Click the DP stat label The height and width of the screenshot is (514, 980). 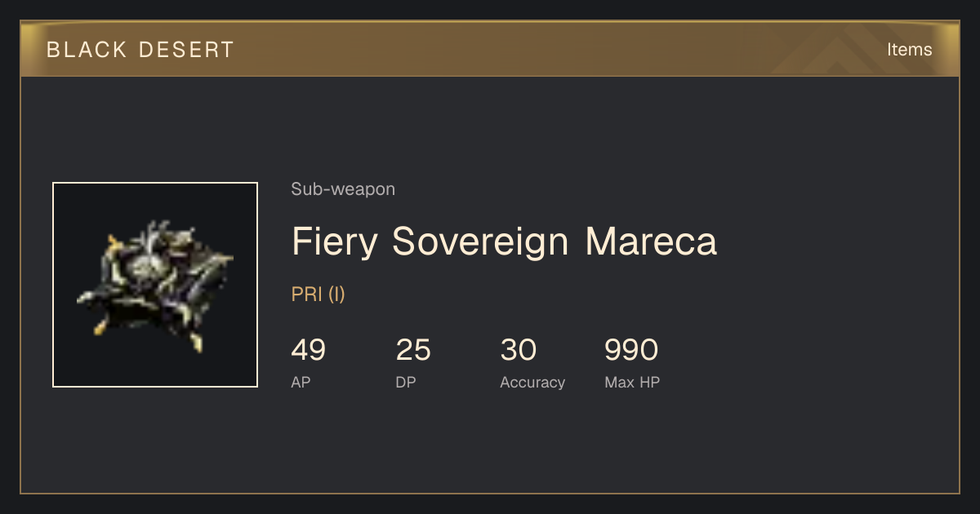pyautogui.click(x=405, y=382)
